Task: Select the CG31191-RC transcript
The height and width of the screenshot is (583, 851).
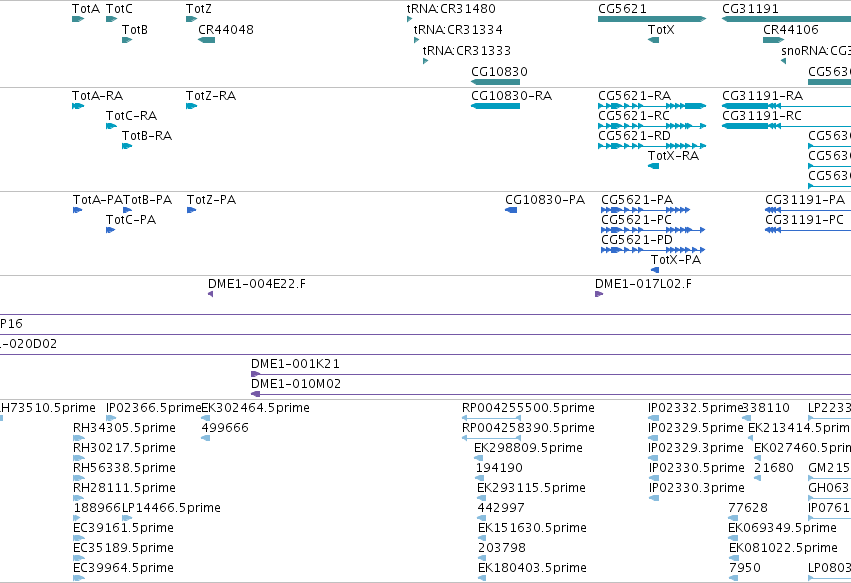Action: [x=786, y=126]
